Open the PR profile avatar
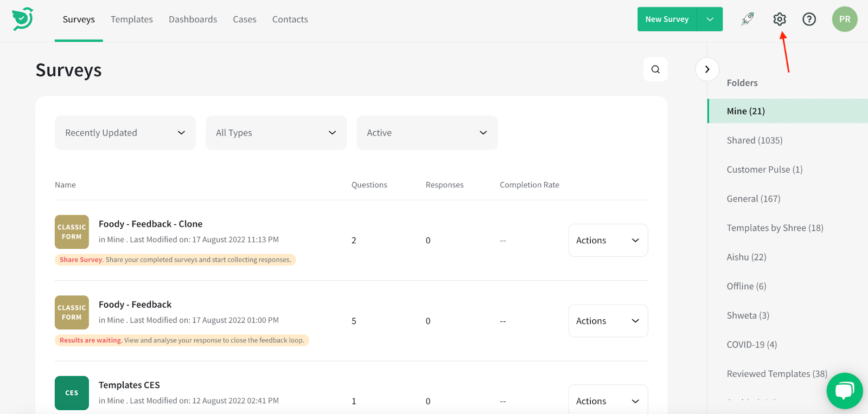Image resolution: width=868 pixels, height=414 pixels. (844, 19)
